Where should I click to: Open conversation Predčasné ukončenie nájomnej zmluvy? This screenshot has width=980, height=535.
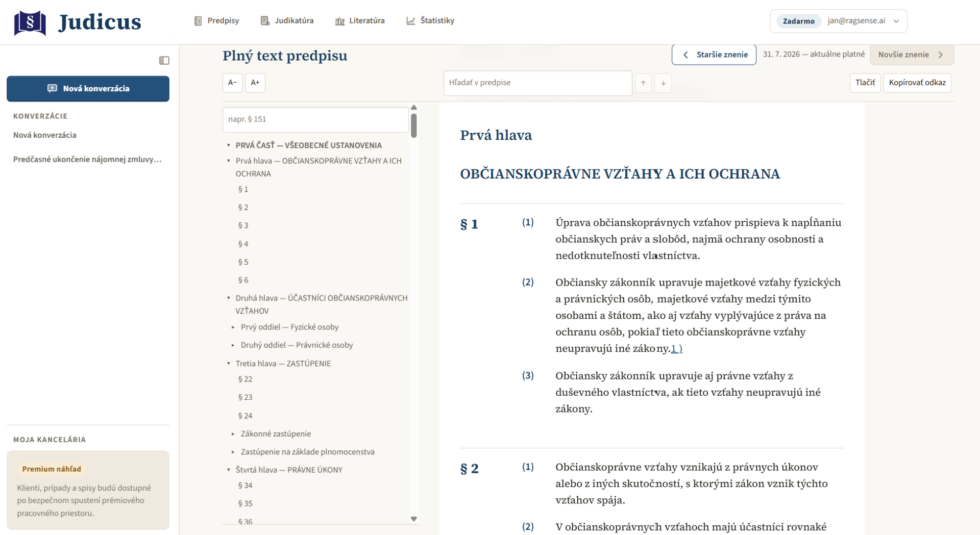[x=87, y=159]
